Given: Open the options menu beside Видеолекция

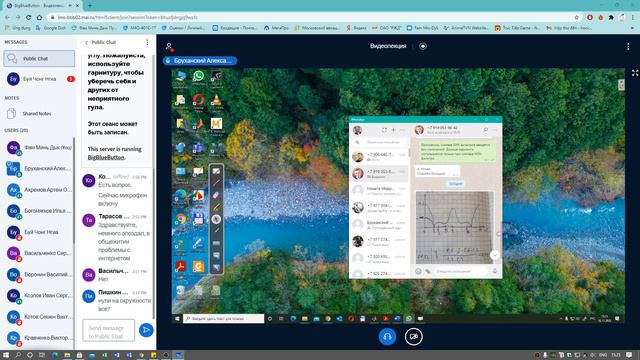Looking at the screenshot, I should (628, 47).
